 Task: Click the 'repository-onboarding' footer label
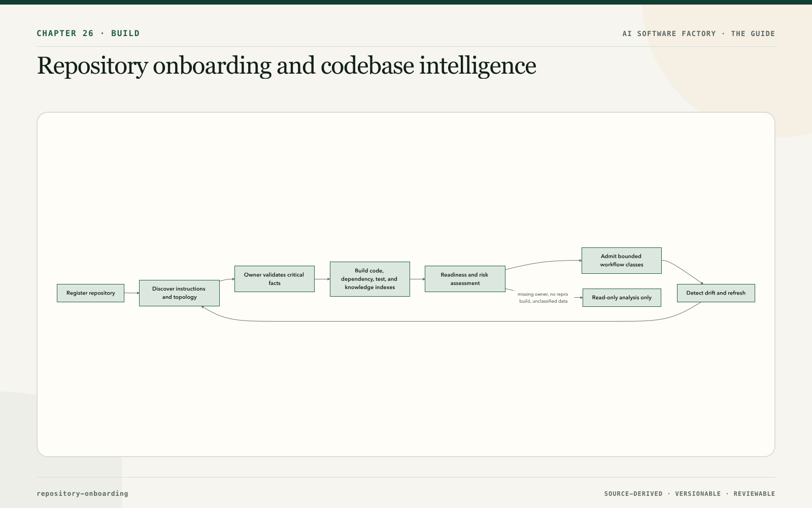[x=82, y=493]
